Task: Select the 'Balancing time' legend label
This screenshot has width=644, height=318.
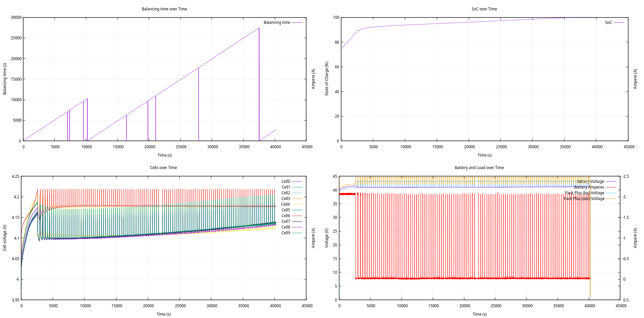Action: coord(277,23)
